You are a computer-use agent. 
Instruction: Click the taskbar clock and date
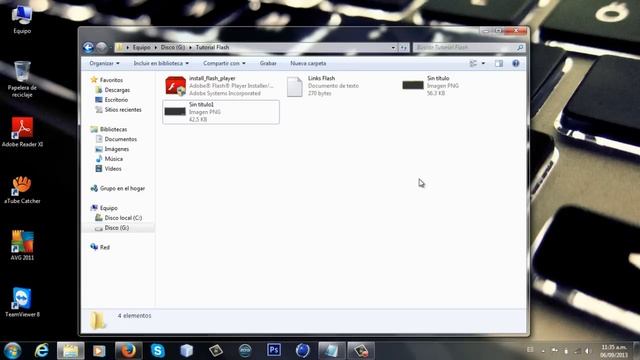614,351
